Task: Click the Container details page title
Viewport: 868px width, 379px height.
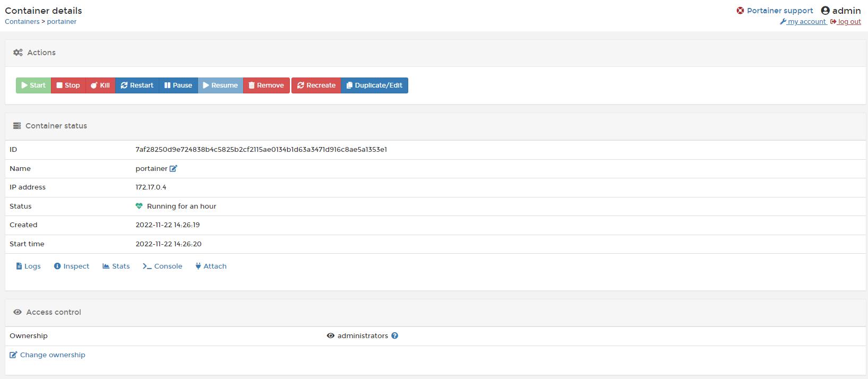Action: 44,11
